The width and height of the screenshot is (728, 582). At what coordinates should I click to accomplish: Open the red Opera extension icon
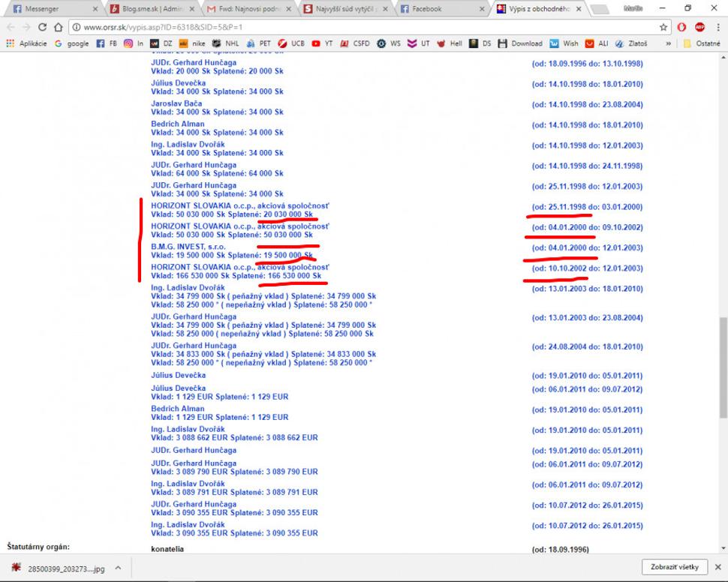[681, 28]
